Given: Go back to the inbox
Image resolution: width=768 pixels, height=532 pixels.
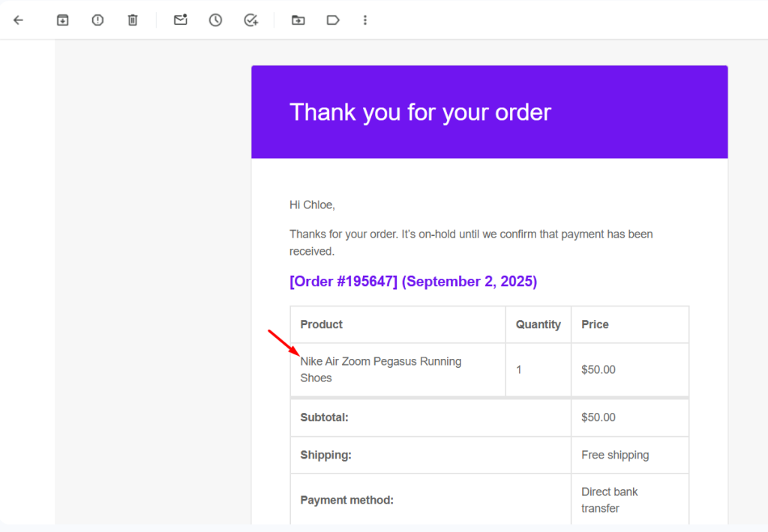Looking at the screenshot, I should pos(18,20).
